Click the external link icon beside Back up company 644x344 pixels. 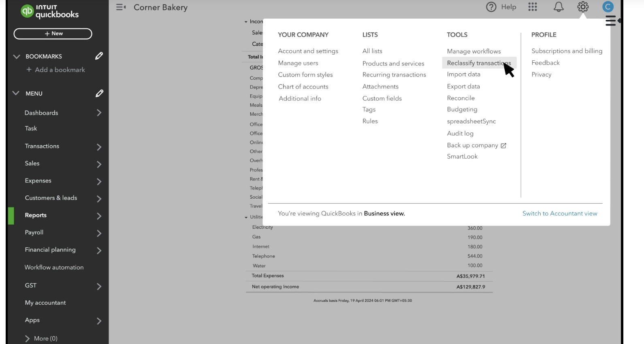click(x=503, y=146)
